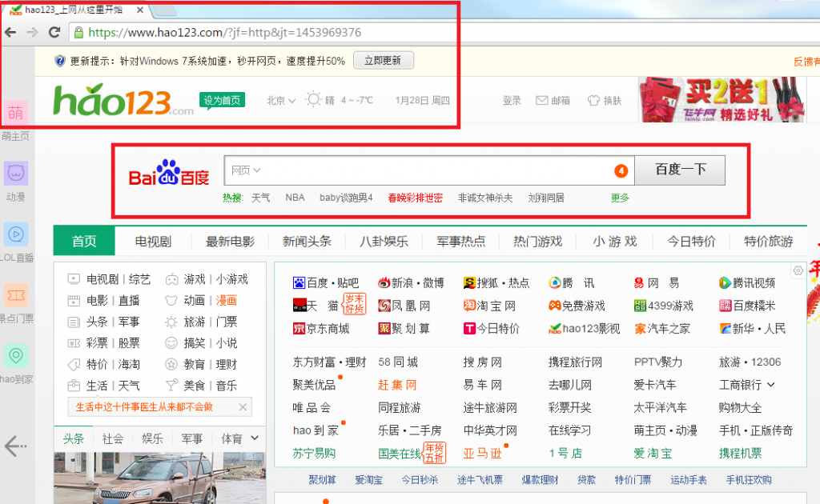Open the 淘宝网 site link

[489, 306]
